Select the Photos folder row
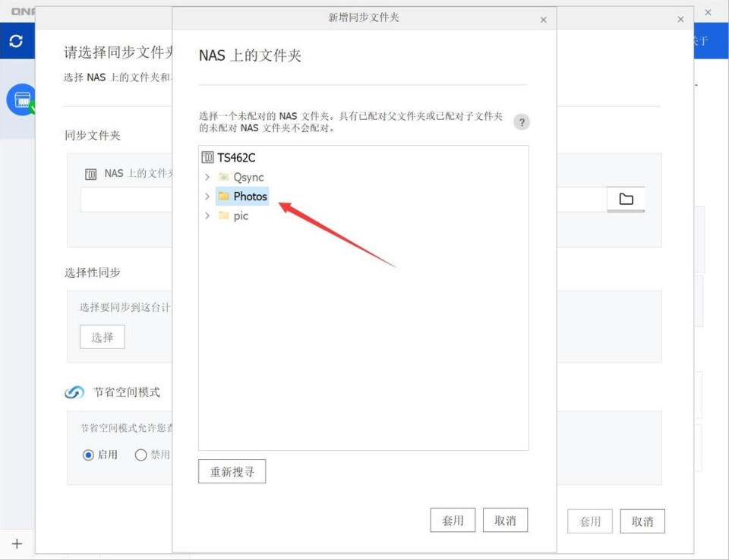Viewport: 729px width, 560px height. 242,196
